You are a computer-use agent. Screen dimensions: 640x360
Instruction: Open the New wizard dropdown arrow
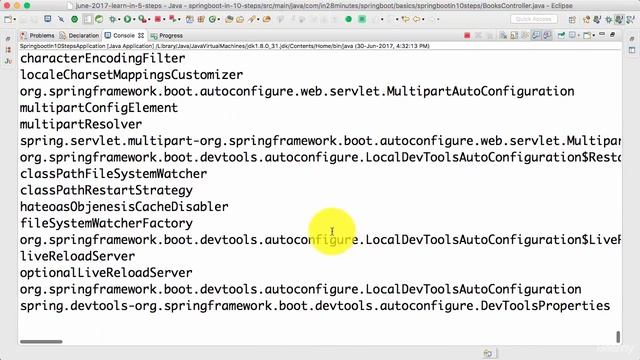tap(15, 19)
